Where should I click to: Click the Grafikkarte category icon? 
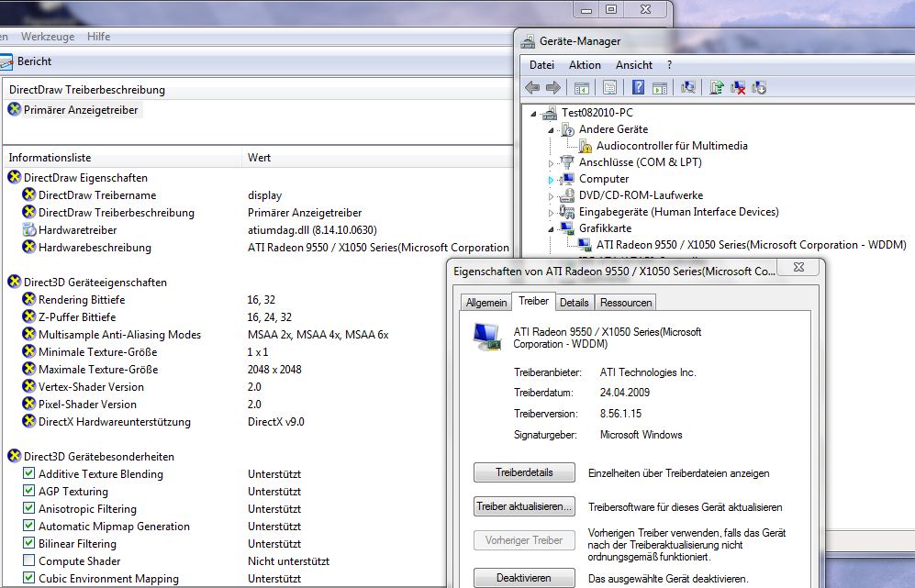567,227
